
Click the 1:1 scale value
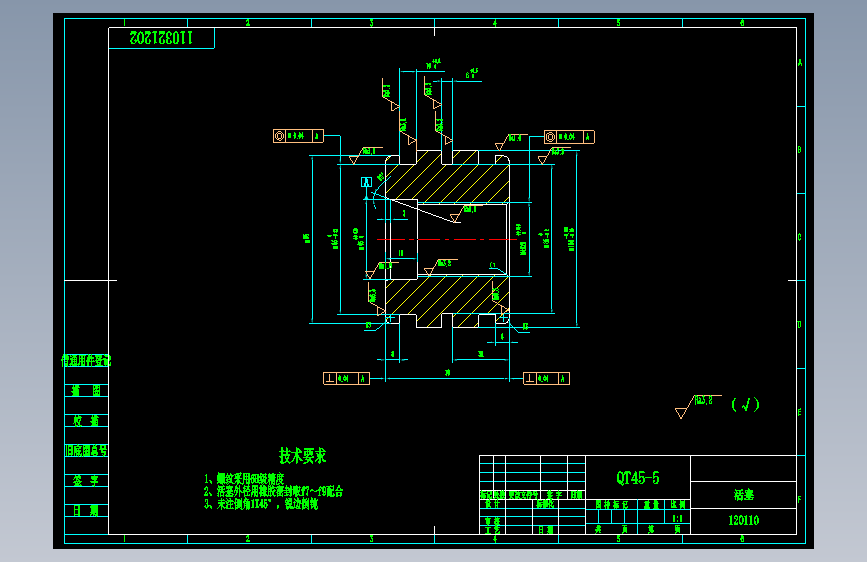pyautogui.click(x=677, y=519)
